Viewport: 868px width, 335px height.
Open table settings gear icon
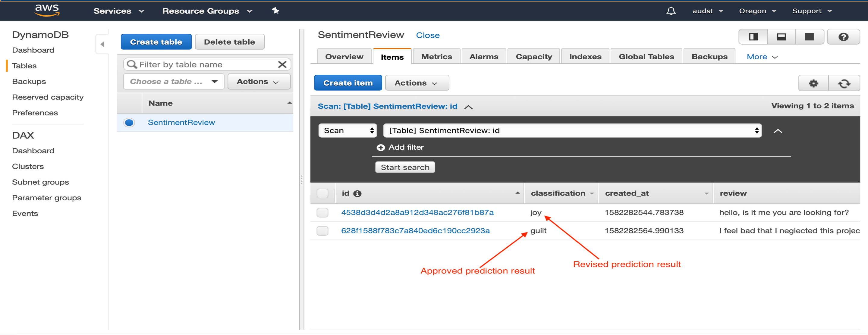813,83
